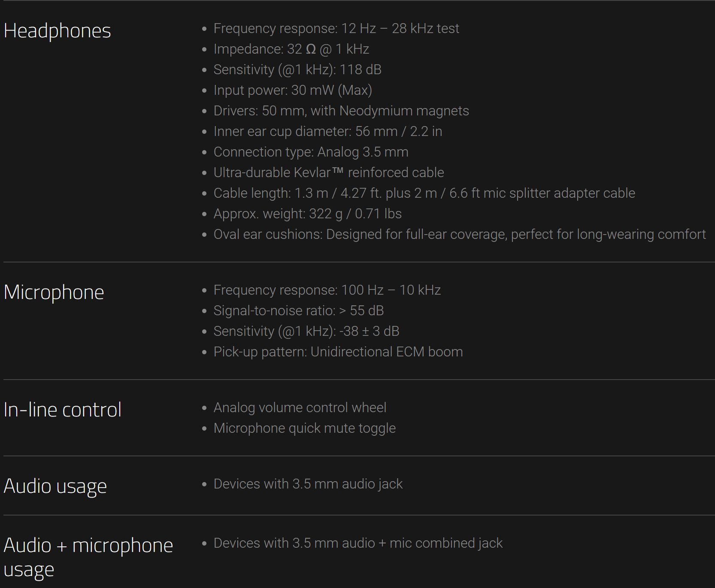Click Connection type Analog 3.5 mm text
The width and height of the screenshot is (715, 588).
click(311, 152)
